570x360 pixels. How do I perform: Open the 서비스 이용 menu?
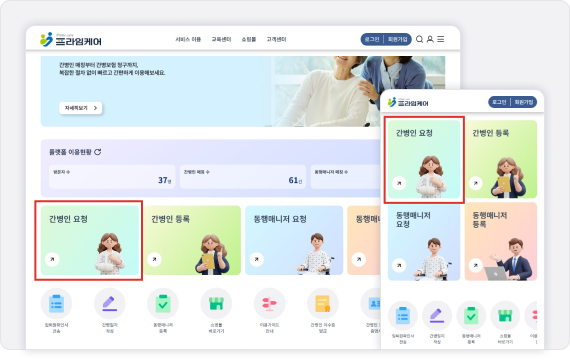188,39
